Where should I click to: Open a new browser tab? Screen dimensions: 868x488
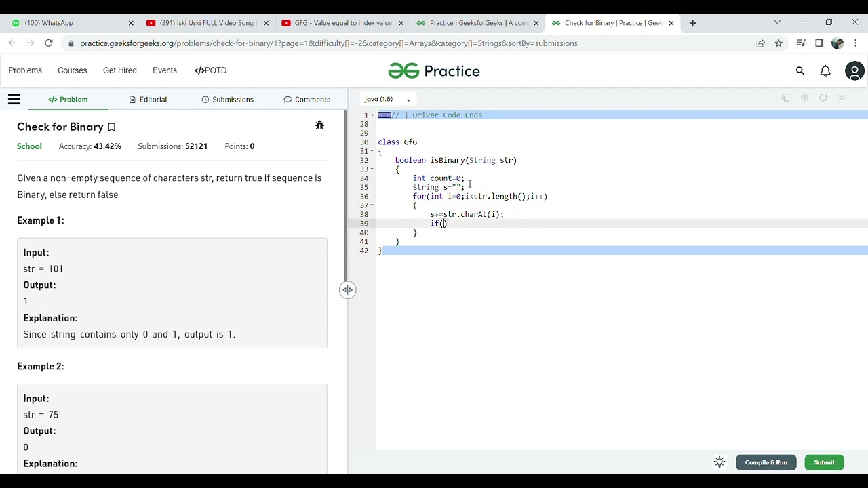pyautogui.click(x=692, y=23)
